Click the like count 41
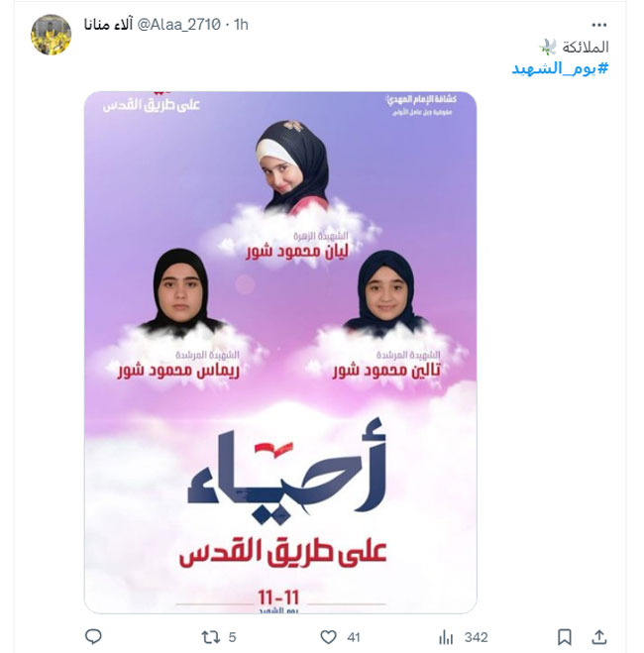Viewport: 644px width, 653px height. (353, 637)
